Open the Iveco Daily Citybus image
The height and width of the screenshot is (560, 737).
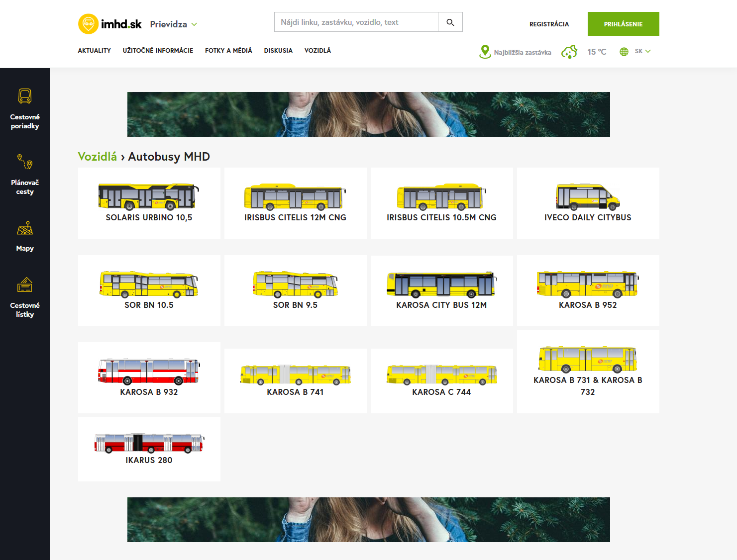(588, 197)
